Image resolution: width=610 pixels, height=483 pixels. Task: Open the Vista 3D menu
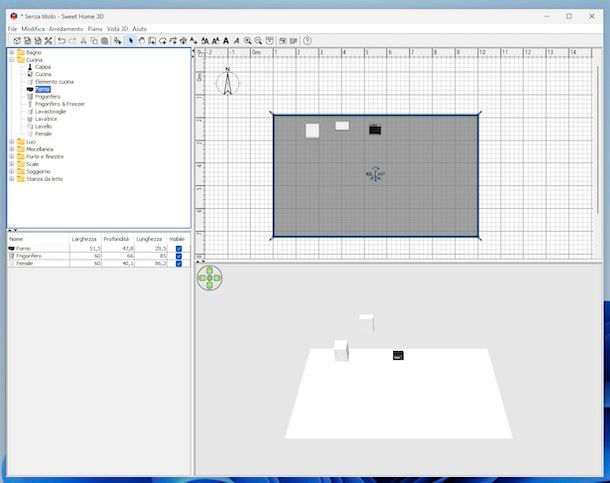tap(117, 29)
